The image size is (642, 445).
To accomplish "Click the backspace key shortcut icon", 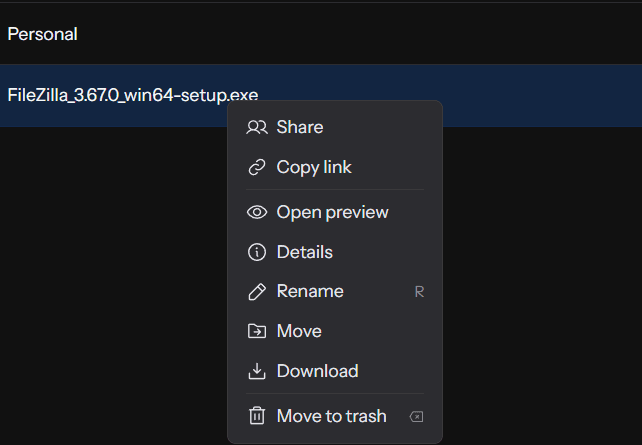I will coord(418,416).
